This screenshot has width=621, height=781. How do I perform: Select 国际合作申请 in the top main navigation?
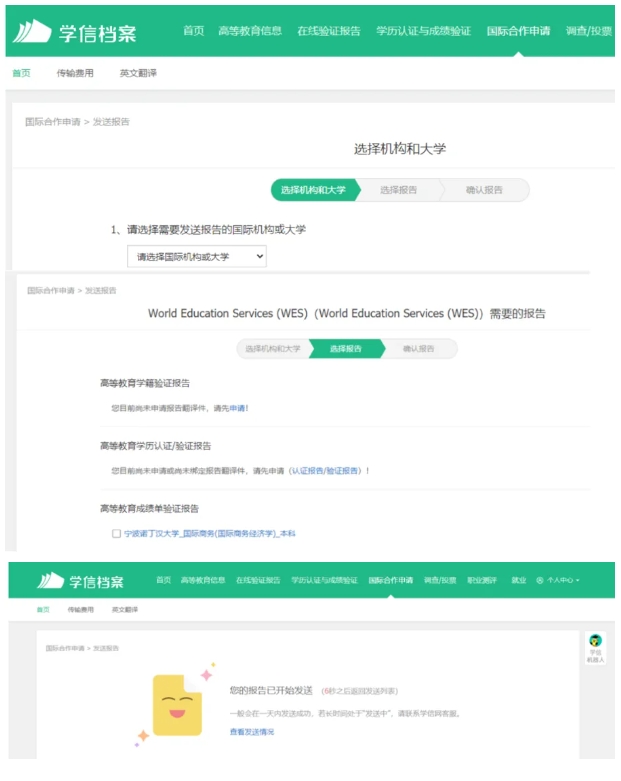(x=518, y=31)
